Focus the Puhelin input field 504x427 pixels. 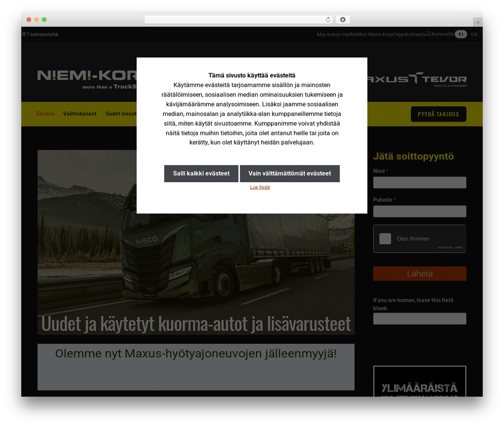tap(420, 211)
